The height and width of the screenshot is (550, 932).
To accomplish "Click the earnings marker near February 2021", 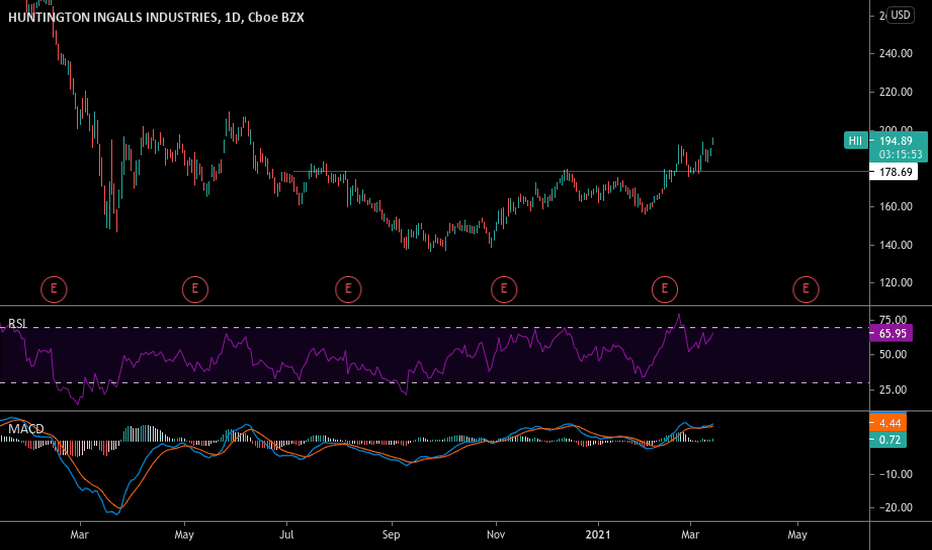I will point(665,290).
